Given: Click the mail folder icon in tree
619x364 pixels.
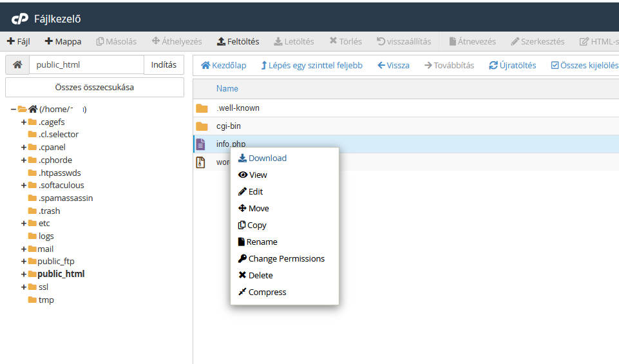Looking at the screenshot, I should [32, 249].
